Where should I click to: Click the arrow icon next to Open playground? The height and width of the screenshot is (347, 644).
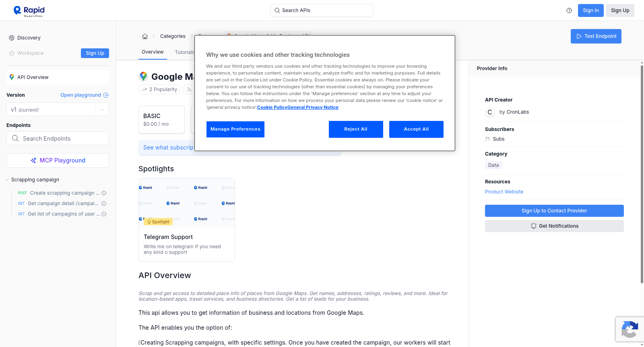[106, 95]
